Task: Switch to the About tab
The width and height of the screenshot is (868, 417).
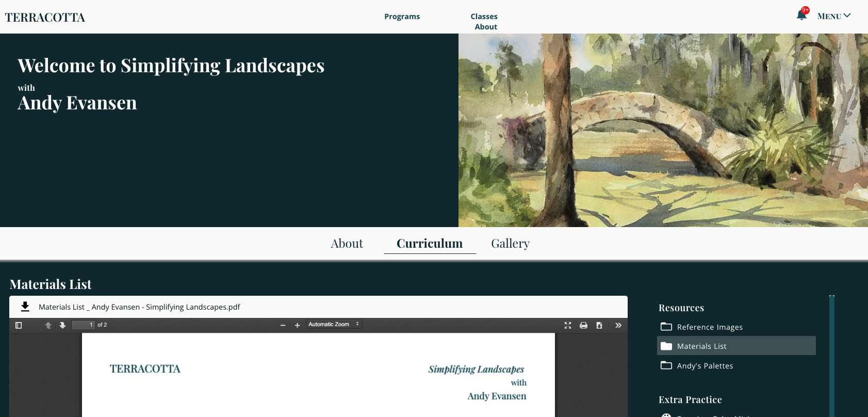Action: (x=347, y=243)
